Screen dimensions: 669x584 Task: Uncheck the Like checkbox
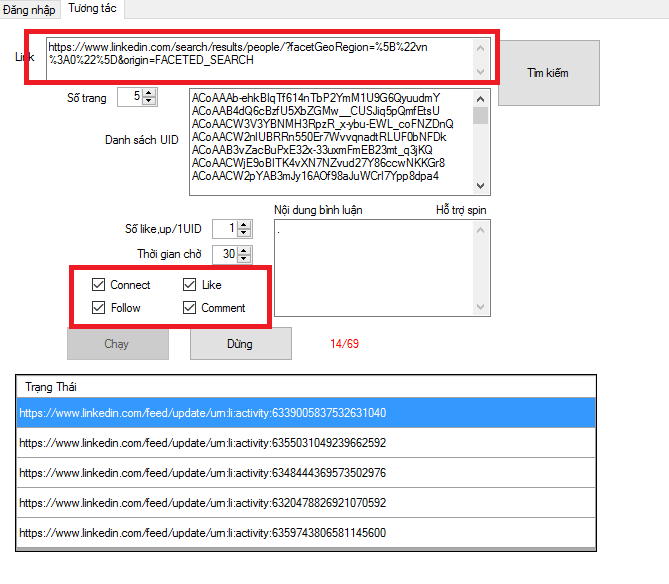[189, 285]
